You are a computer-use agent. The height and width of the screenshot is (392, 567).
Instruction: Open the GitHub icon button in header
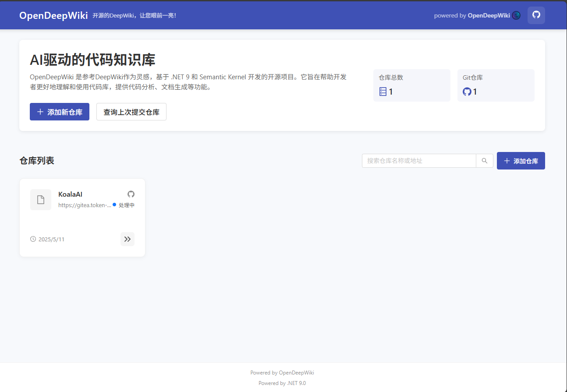pos(536,15)
